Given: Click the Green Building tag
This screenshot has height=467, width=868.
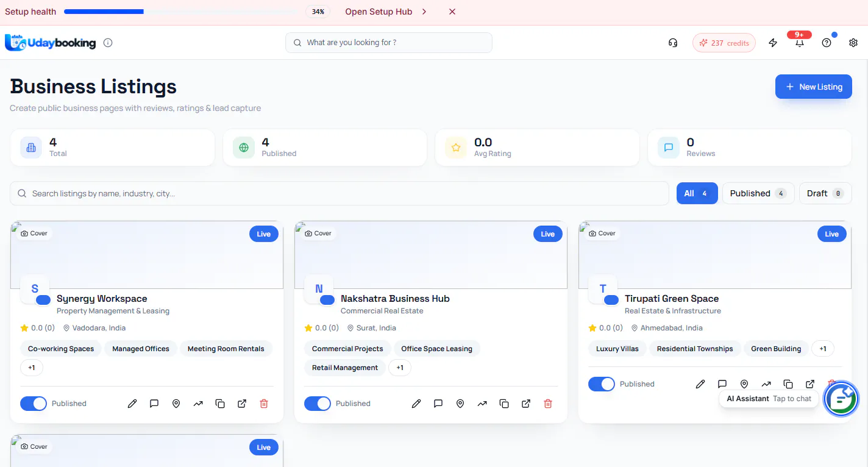Looking at the screenshot, I should [776, 349].
